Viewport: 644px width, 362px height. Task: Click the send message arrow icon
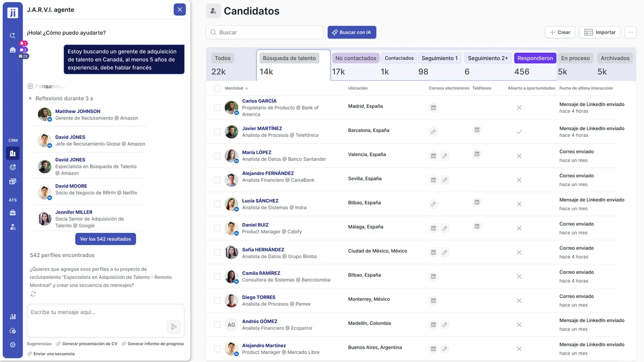(x=173, y=327)
